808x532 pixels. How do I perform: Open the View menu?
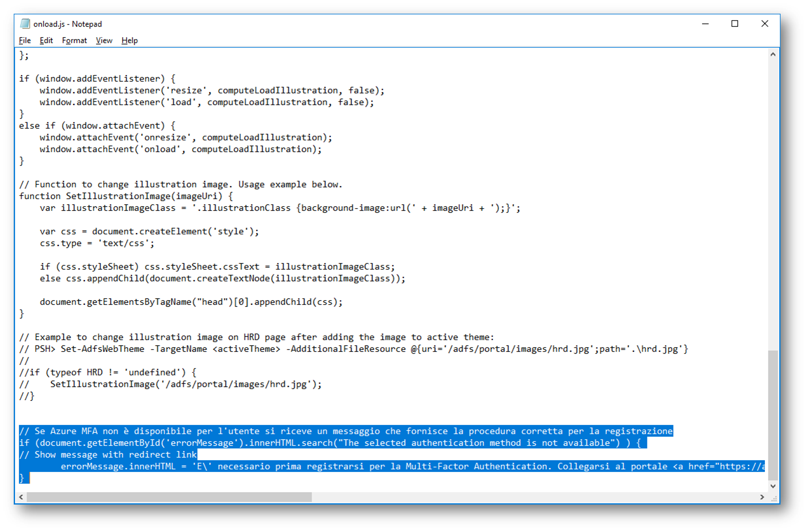104,40
